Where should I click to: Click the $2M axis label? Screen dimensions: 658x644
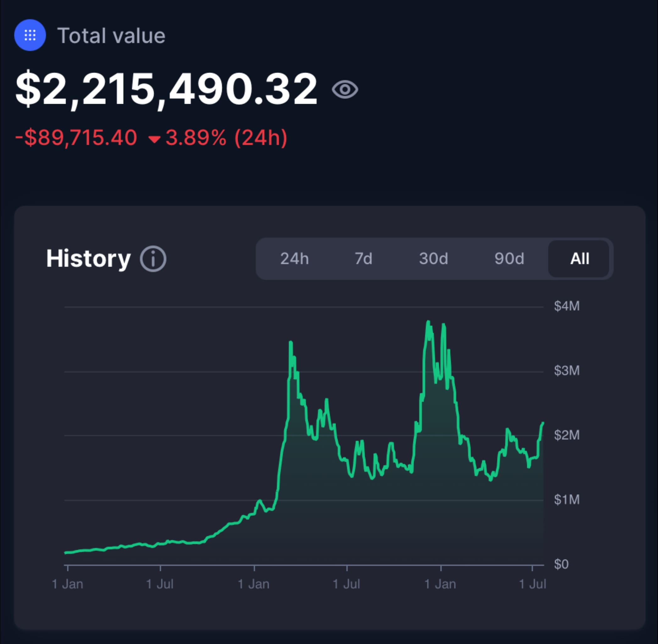(567, 435)
